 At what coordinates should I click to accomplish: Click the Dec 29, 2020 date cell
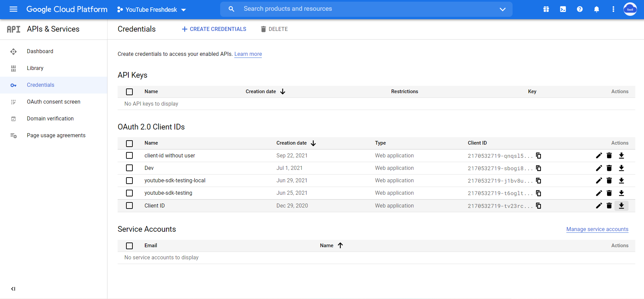292,205
